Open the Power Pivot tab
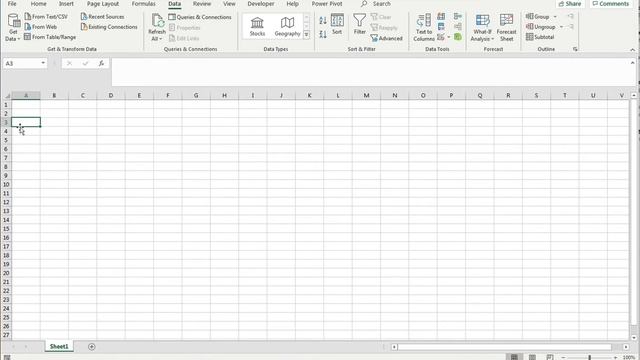 coord(327,4)
